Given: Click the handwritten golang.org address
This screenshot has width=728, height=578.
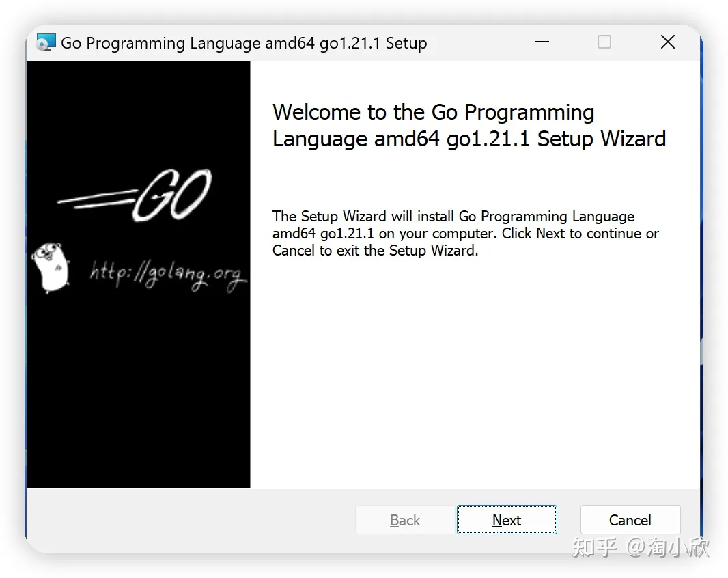Looking at the screenshot, I should click(167, 275).
